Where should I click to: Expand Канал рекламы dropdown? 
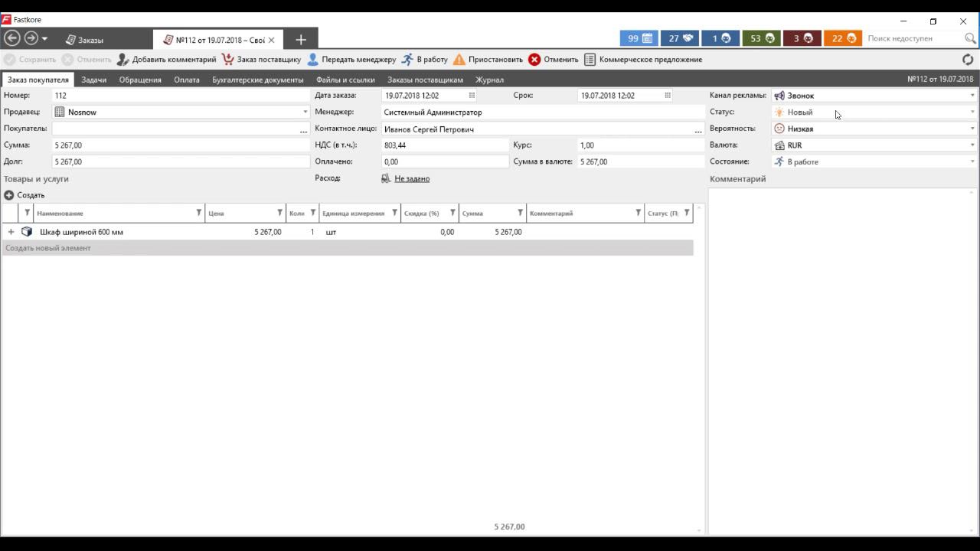[972, 96]
